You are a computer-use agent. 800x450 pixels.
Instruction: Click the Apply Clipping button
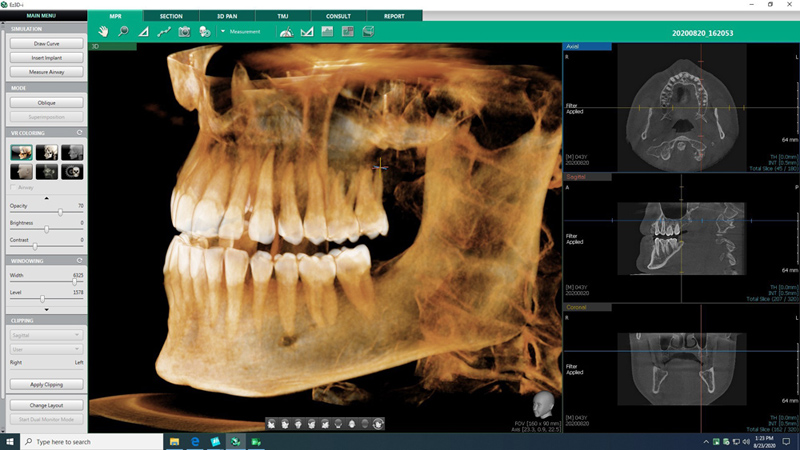point(46,385)
